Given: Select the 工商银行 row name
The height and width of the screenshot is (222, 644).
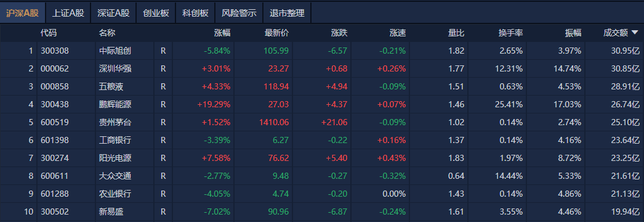Looking at the screenshot, I should pyautogui.click(x=115, y=140).
